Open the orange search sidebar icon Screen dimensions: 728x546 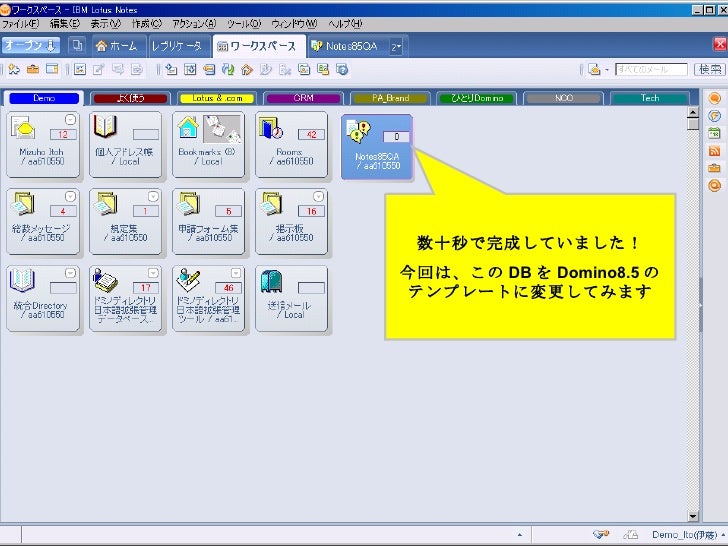[715, 186]
